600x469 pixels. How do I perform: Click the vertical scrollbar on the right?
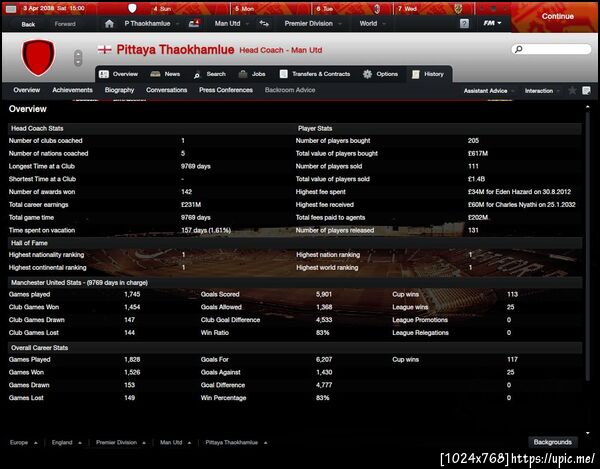pos(587,245)
